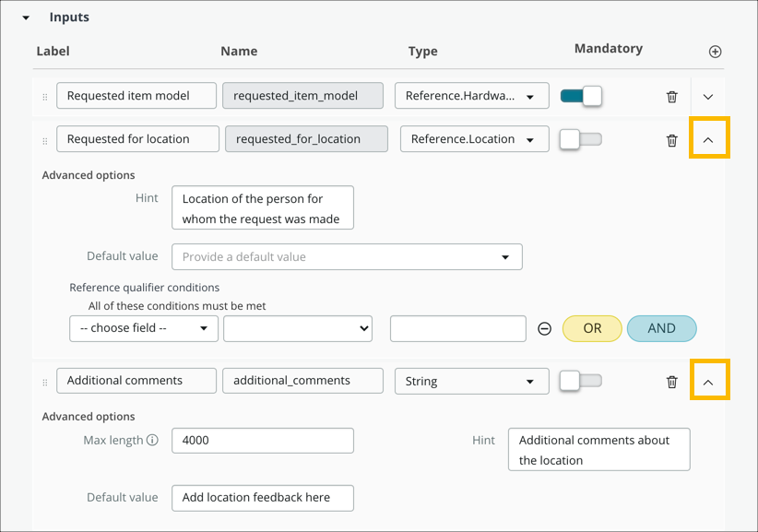
Task: Delete the Requested item model input
Action: click(x=672, y=97)
